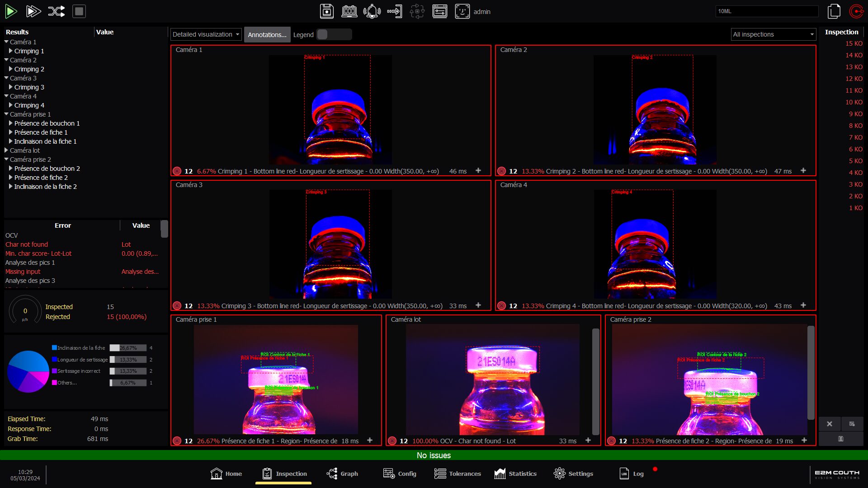Click the admin user face icon
The height and width of the screenshot is (488, 868).
click(462, 11)
